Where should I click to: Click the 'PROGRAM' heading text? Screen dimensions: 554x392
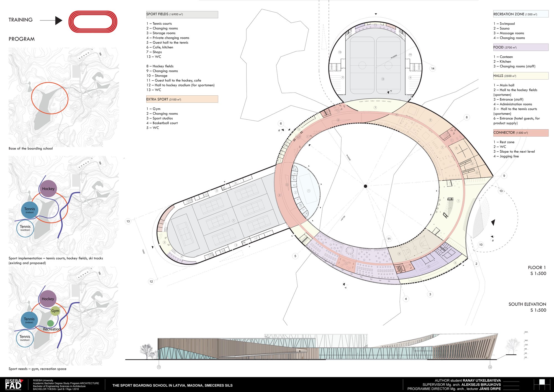pos(22,39)
